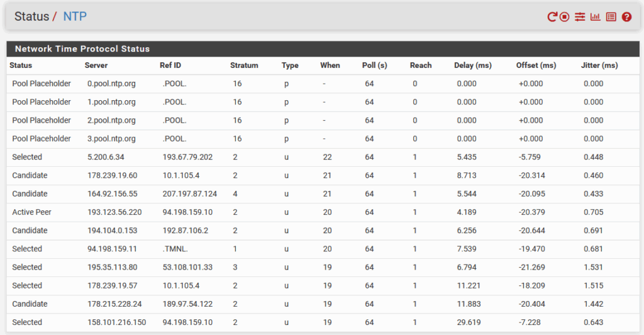Select the 0.pool.ntp.org server entry

click(111, 84)
